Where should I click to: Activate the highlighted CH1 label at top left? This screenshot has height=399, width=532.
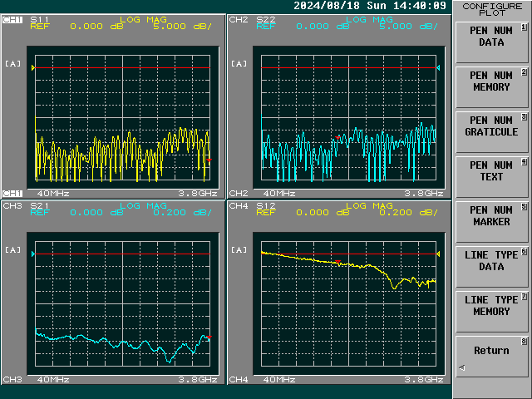(12, 18)
